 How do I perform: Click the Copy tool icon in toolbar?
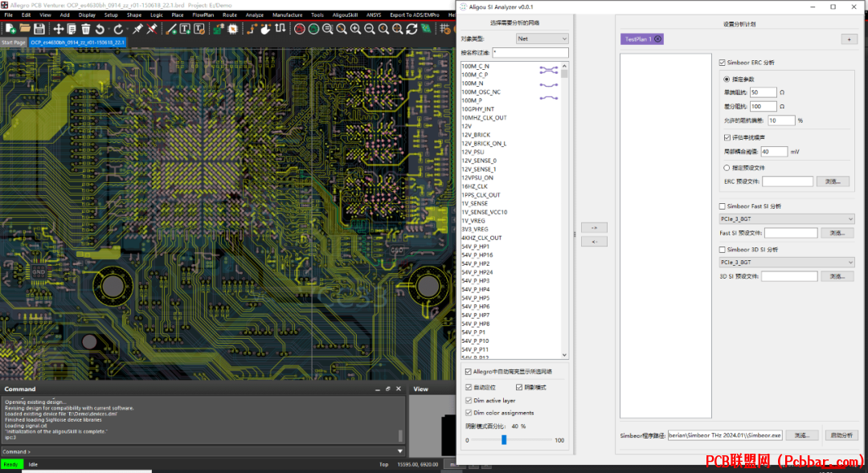pos(72,29)
